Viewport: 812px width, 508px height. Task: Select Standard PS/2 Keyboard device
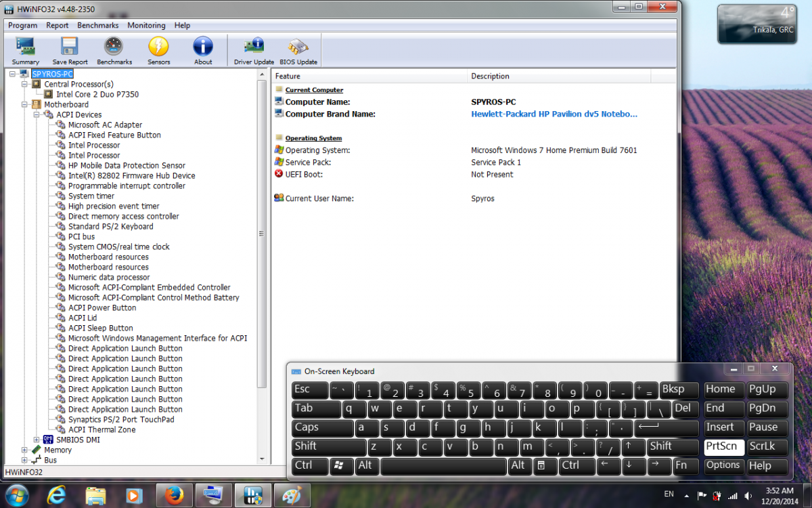point(110,226)
